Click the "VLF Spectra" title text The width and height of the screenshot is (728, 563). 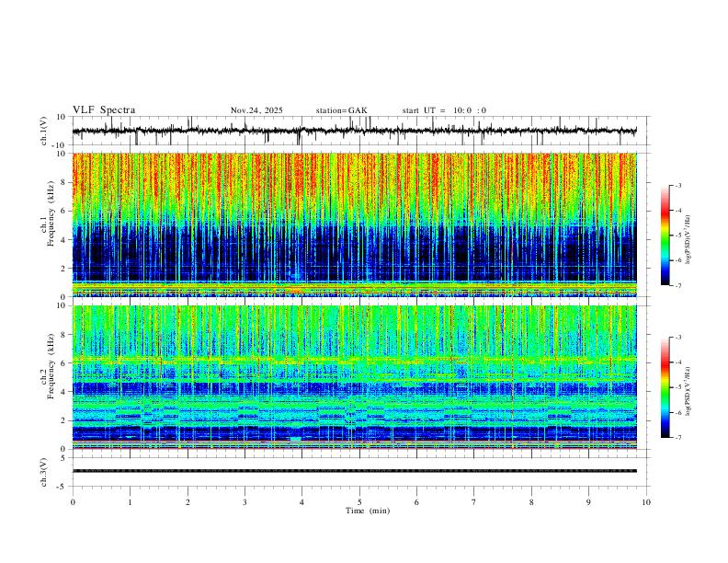coord(104,110)
